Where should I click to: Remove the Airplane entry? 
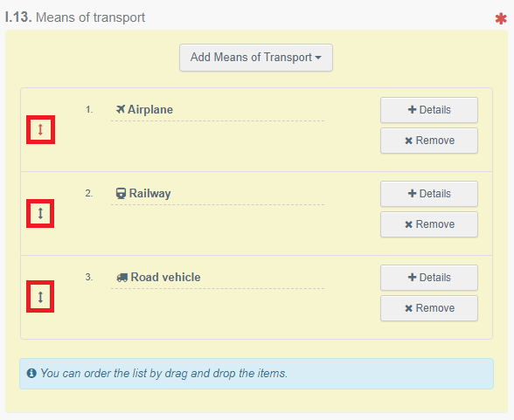click(429, 141)
